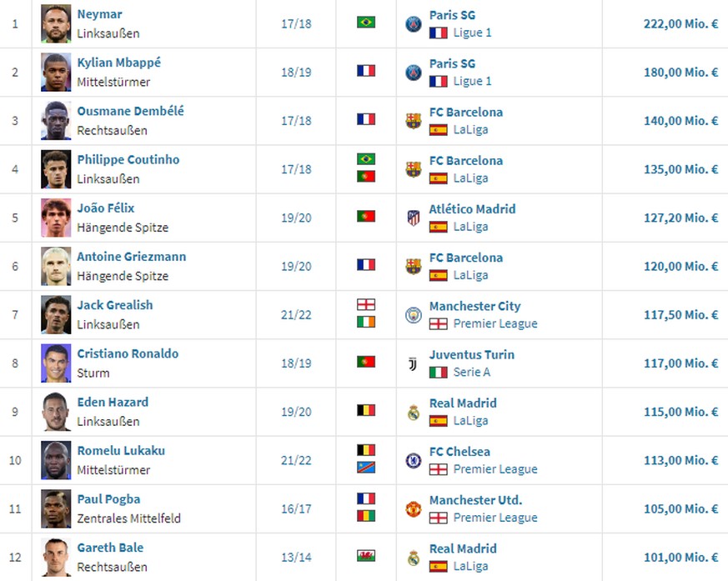728x581 pixels.
Task: Click the Manchester Utd. club crest
Action: point(413,508)
